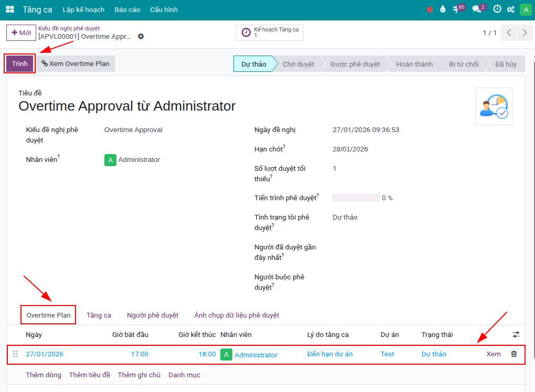Switch to the Tăng ca tab
Viewport: 535px width, 392px height.
pyautogui.click(x=99, y=315)
